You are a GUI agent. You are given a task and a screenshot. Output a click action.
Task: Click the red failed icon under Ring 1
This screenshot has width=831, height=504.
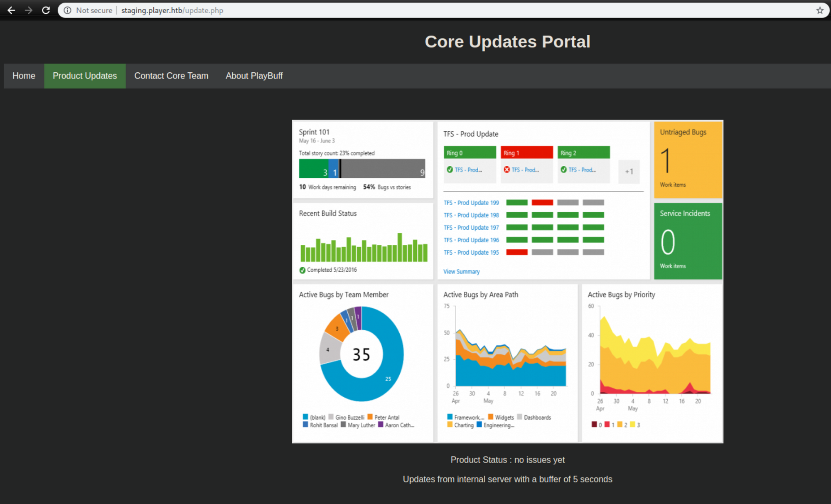506,170
